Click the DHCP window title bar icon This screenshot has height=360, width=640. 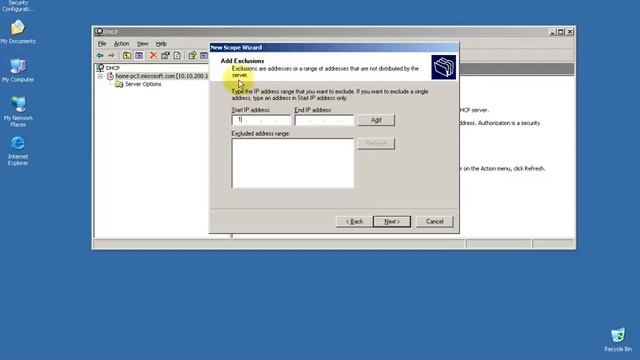99,31
